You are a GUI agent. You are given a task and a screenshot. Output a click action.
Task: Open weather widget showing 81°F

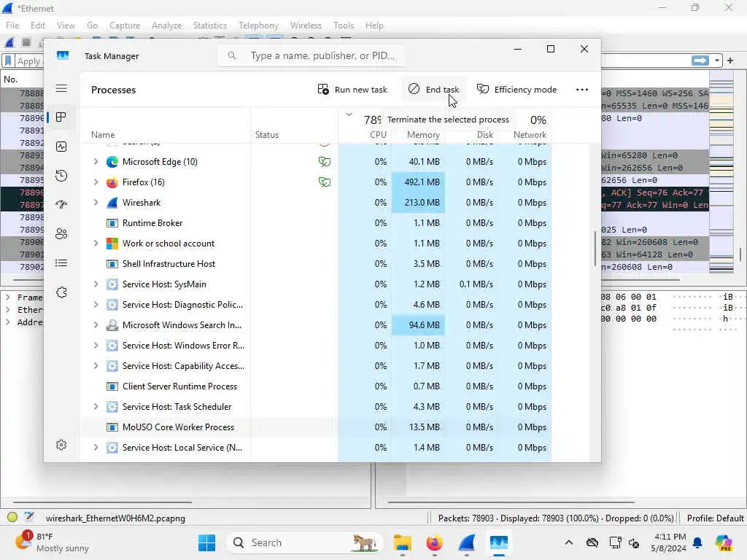coord(53,542)
